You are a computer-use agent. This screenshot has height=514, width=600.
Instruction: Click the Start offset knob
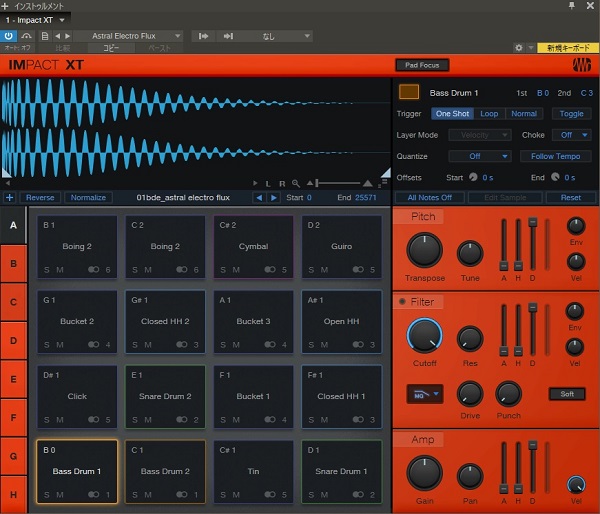pyautogui.click(x=473, y=177)
